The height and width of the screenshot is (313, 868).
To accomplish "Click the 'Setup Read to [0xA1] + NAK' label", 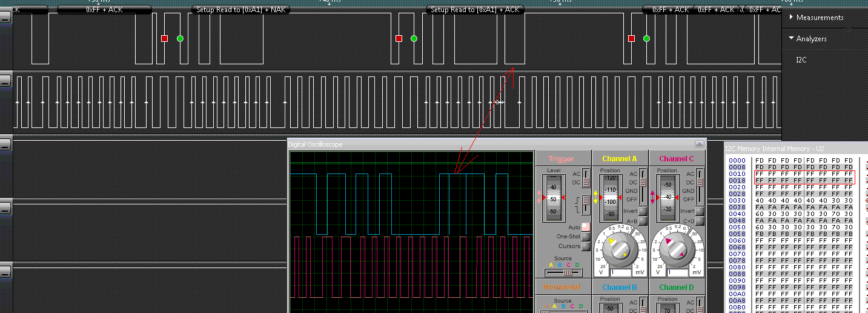I will (x=242, y=10).
